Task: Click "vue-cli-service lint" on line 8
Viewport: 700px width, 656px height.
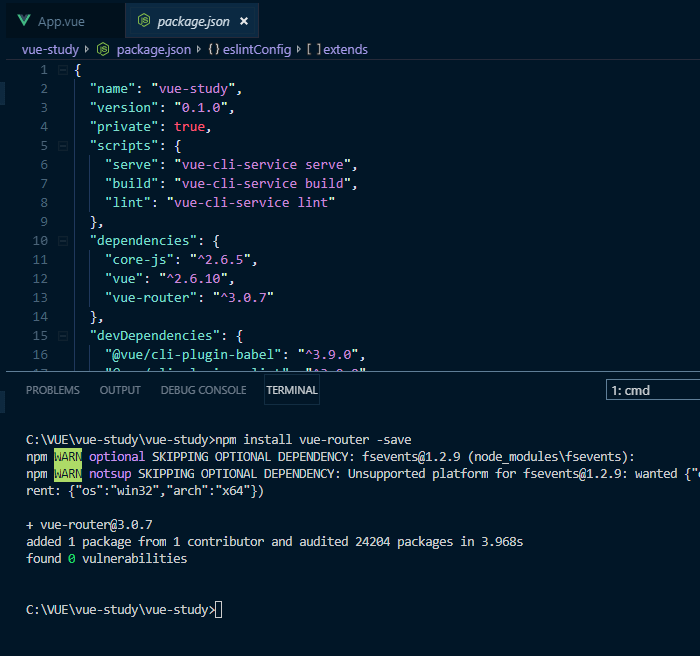Action: (250, 203)
